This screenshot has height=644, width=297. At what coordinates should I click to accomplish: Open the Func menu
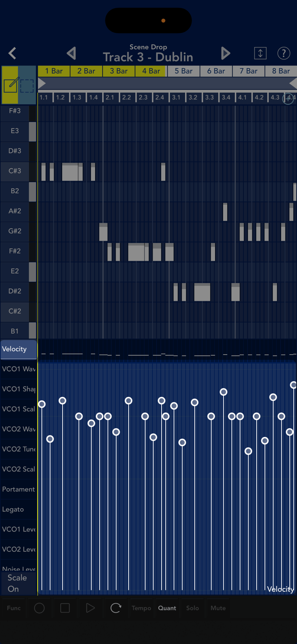(x=14, y=608)
